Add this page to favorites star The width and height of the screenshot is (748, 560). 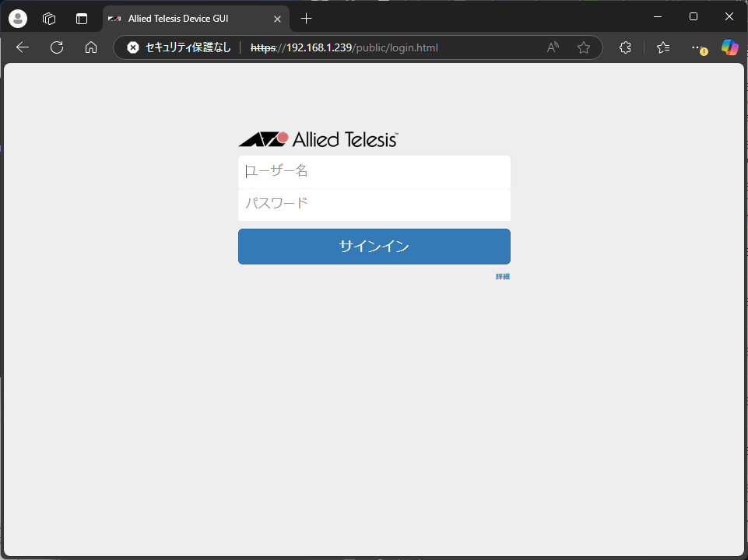[x=584, y=47]
